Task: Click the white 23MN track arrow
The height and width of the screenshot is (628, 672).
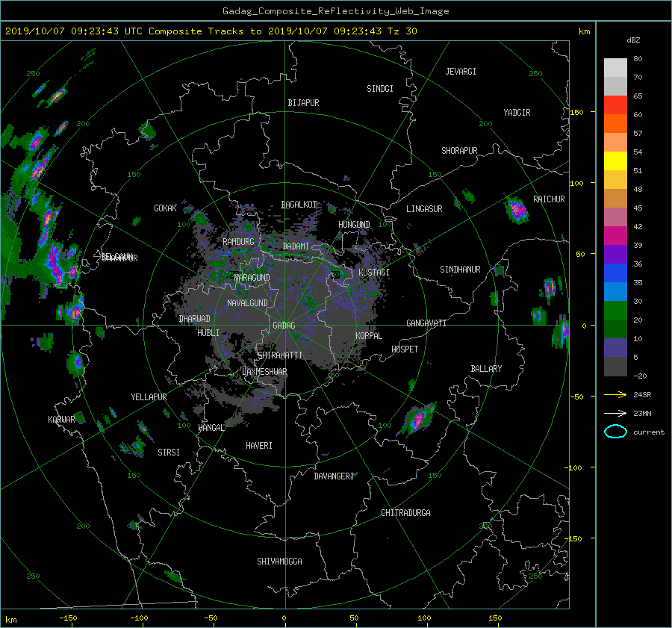Action: (615, 413)
